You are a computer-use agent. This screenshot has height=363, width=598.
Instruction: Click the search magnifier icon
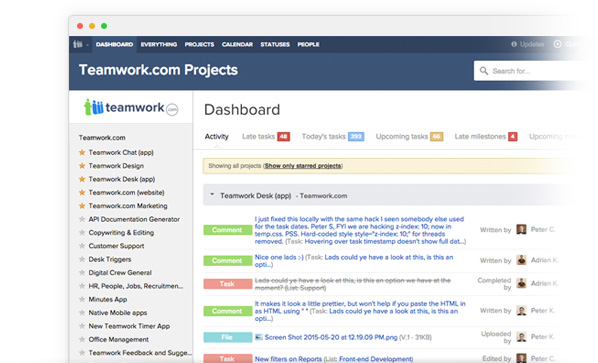coord(484,71)
